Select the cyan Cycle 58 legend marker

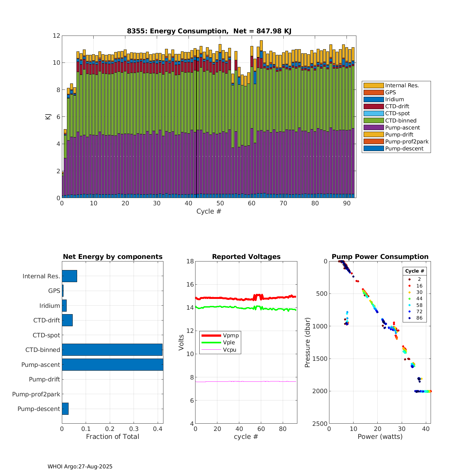(409, 305)
